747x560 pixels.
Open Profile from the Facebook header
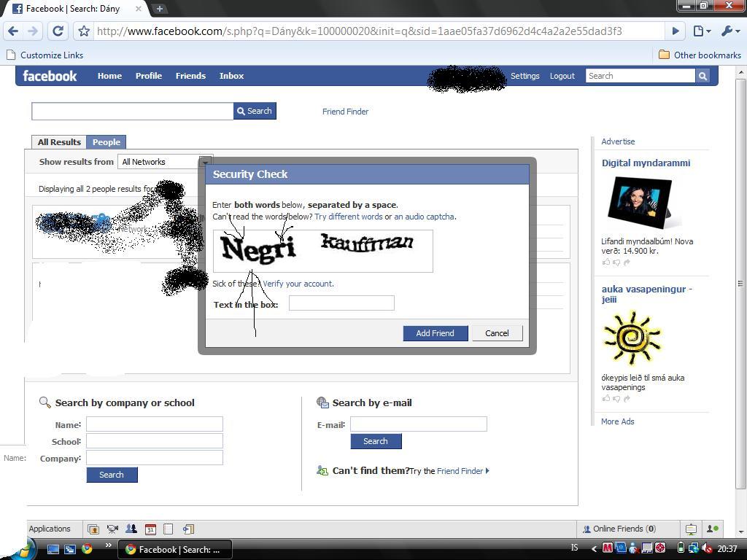tap(149, 76)
